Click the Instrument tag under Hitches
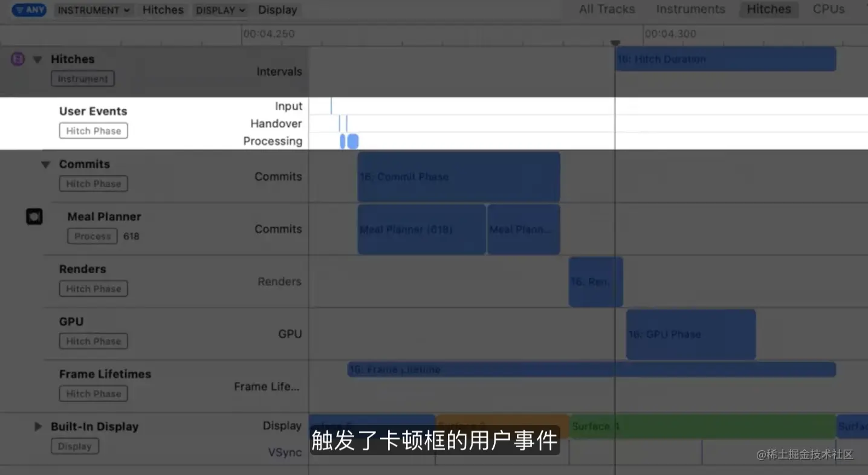 [83, 79]
